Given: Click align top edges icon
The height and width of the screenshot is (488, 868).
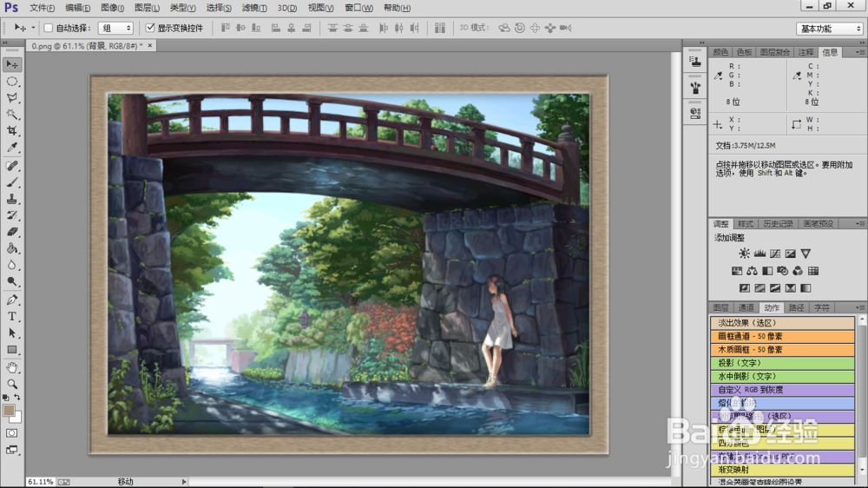Looking at the screenshot, I should (225, 28).
